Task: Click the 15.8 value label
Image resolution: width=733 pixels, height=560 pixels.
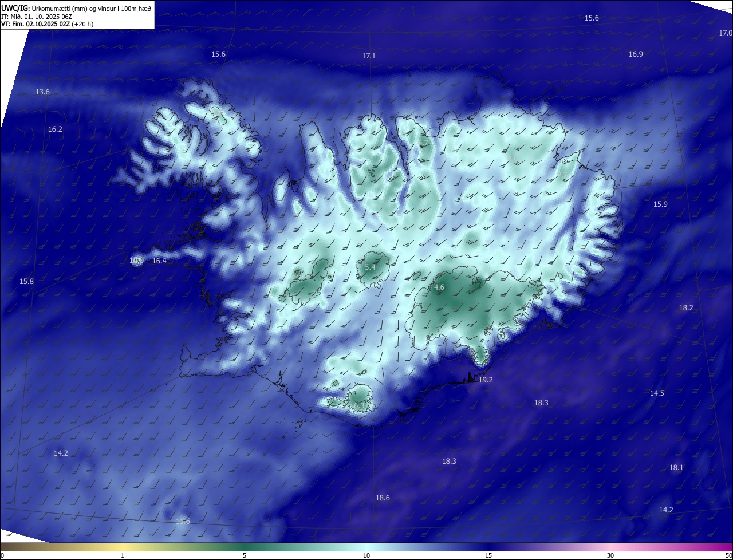Action: 26,282
